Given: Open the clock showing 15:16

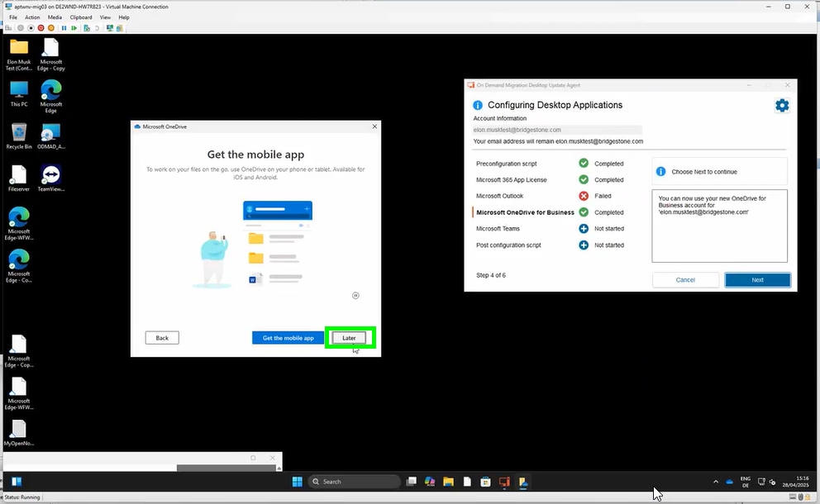Looking at the screenshot, I should [x=795, y=482].
